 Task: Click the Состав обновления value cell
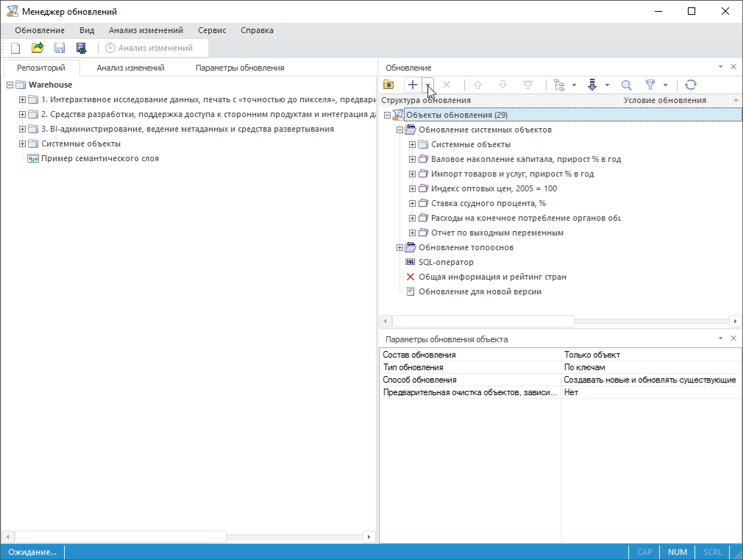click(650, 355)
